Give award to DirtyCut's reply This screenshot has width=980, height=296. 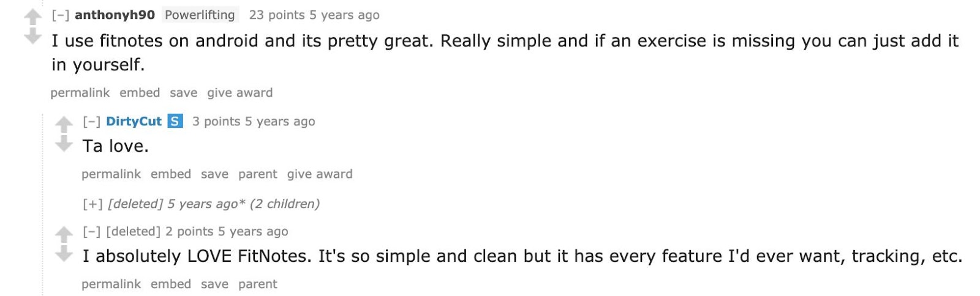click(320, 174)
